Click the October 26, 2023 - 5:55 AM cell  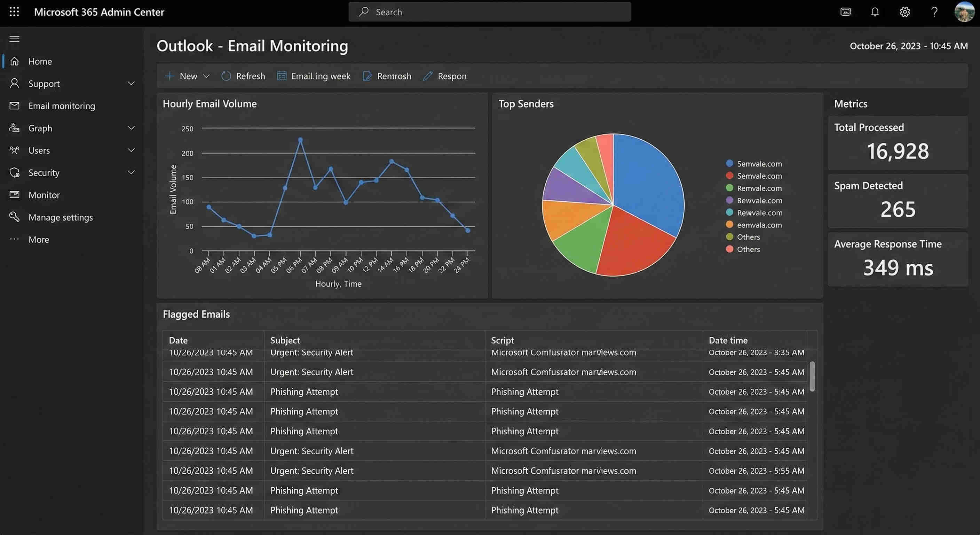coord(756,470)
